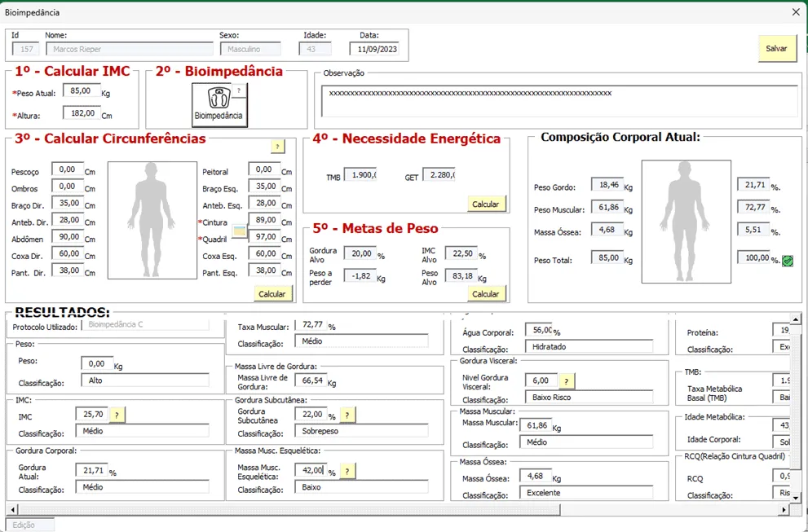808x532 pixels.
Task: Open help for Nível Gordura Visceral
Action: 567,381
